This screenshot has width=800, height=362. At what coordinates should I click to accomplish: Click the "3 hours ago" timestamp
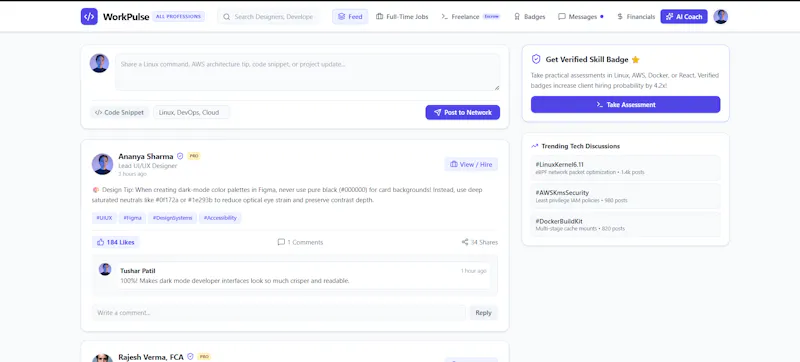point(132,174)
